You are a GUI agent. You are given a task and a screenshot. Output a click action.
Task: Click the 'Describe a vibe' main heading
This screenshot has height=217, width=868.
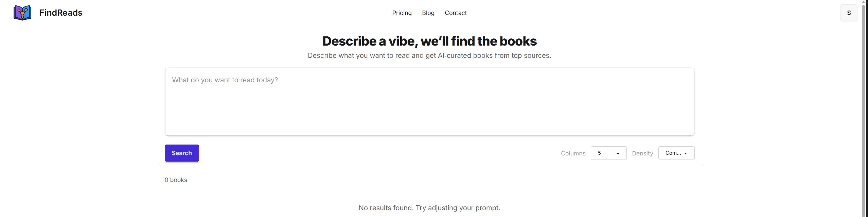click(x=429, y=41)
